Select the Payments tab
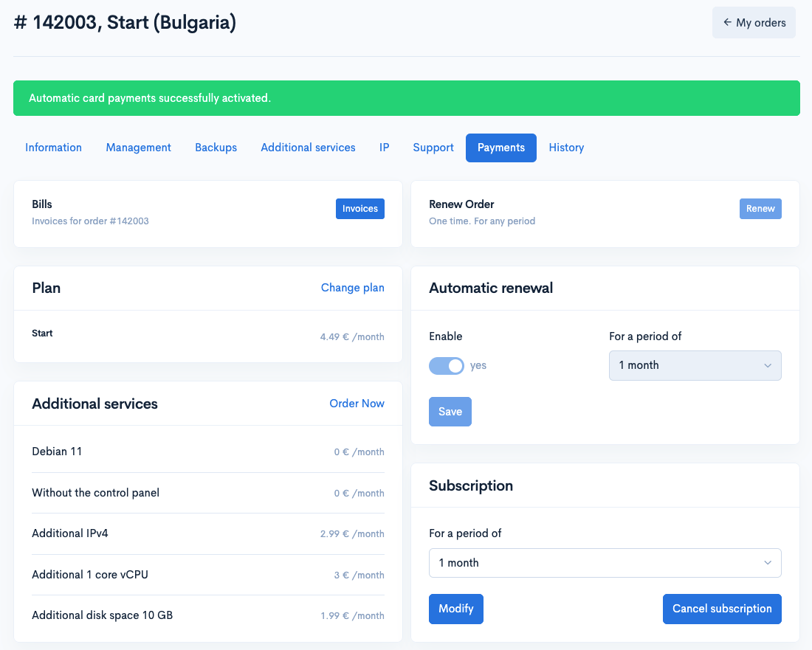Viewport: 812px width, 650px height. click(500, 148)
